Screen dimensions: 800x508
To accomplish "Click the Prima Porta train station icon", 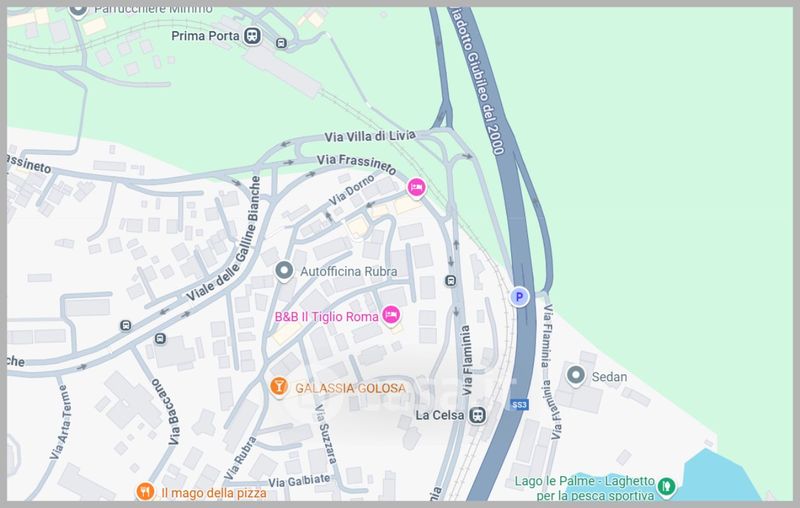I will point(252,36).
